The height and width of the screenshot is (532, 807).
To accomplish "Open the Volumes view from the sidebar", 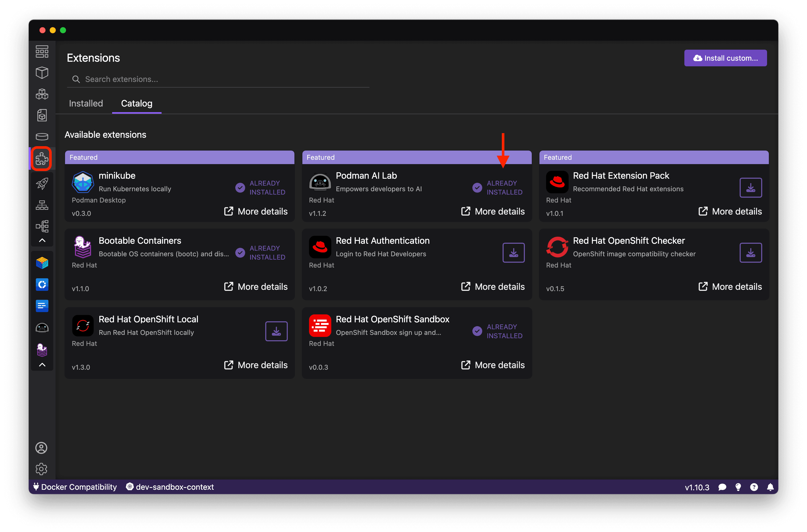I will (42, 136).
